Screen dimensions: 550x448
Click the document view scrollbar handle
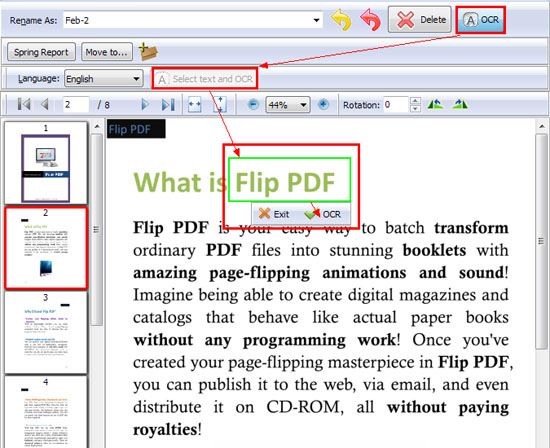click(541, 241)
